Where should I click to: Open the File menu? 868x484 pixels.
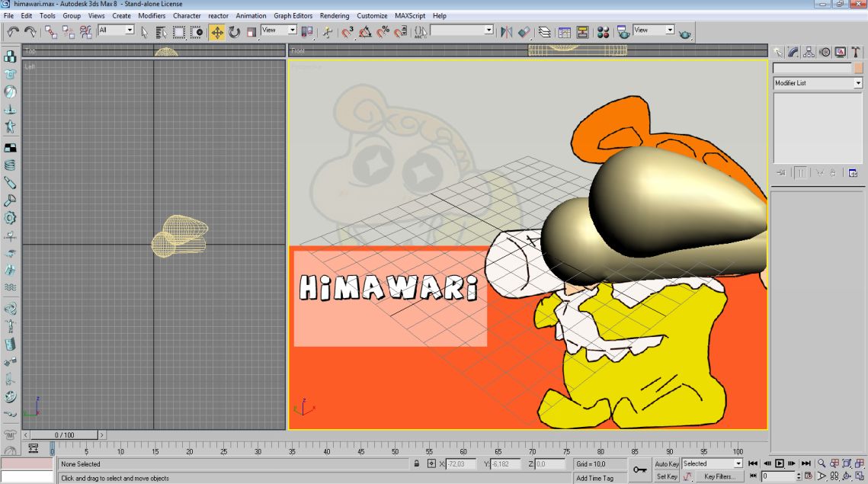9,15
